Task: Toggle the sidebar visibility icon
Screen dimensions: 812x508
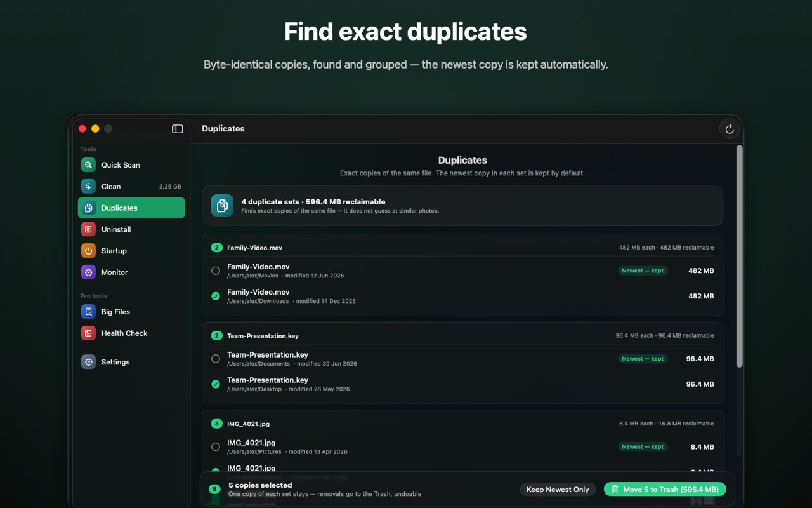Action: click(x=178, y=129)
